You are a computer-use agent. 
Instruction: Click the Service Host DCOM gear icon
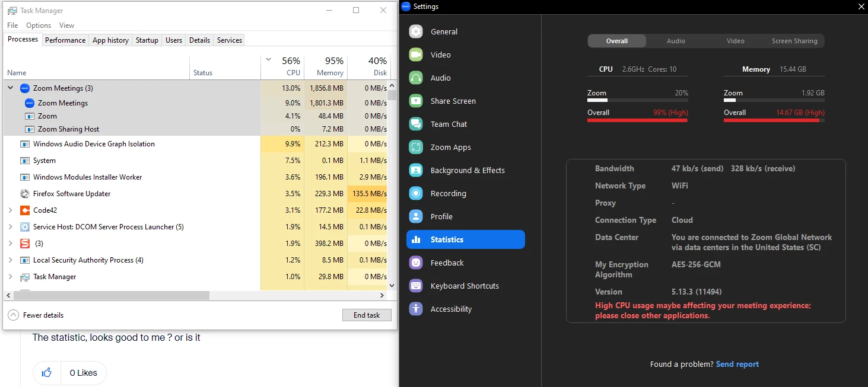pos(25,227)
